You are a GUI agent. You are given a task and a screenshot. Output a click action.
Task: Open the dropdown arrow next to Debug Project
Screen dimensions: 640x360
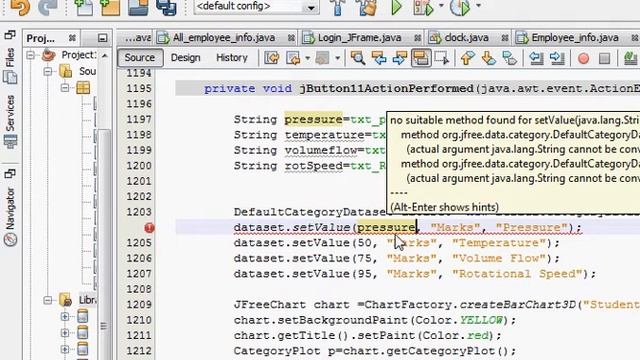pyautogui.click(x=441, y=6)
